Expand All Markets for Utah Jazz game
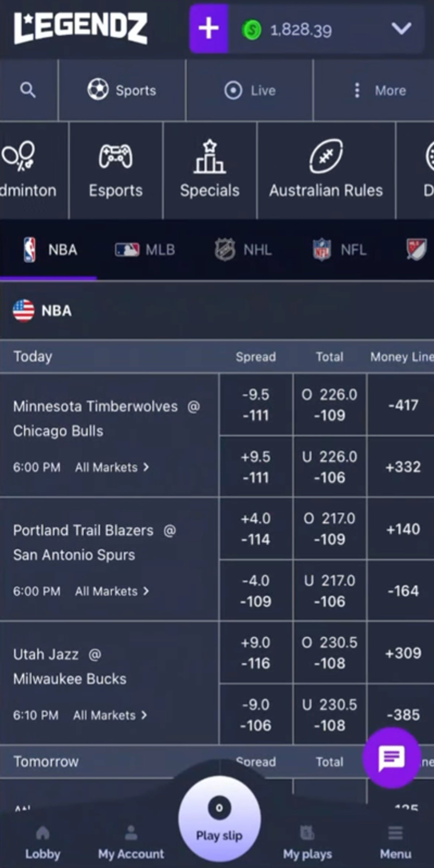The width and height of the screenshot is (434, 868). (x=110, y=715)
